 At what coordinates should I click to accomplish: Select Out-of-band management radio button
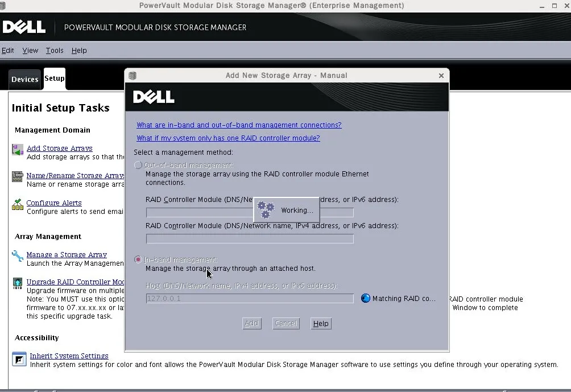click(x=138, y=165)
